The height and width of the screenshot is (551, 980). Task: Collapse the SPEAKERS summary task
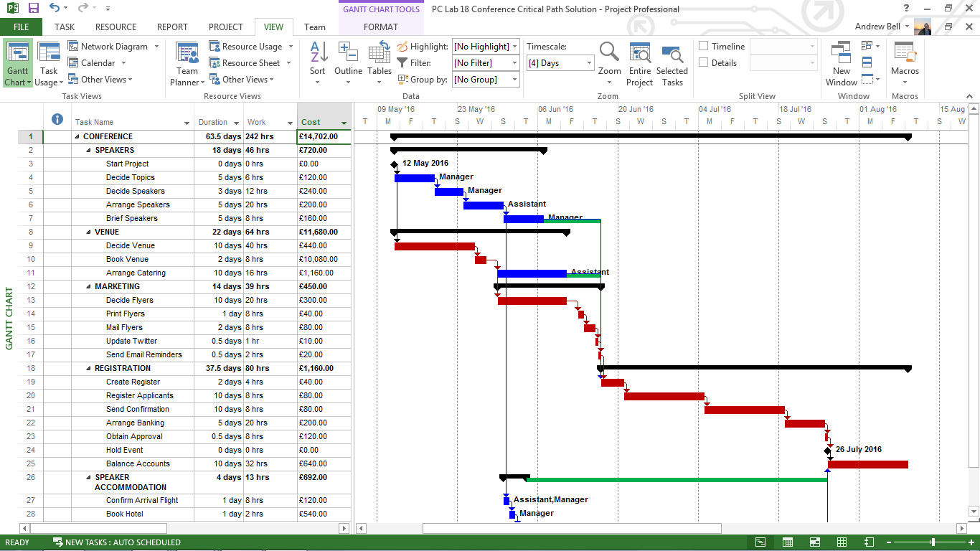coord(88,151)
